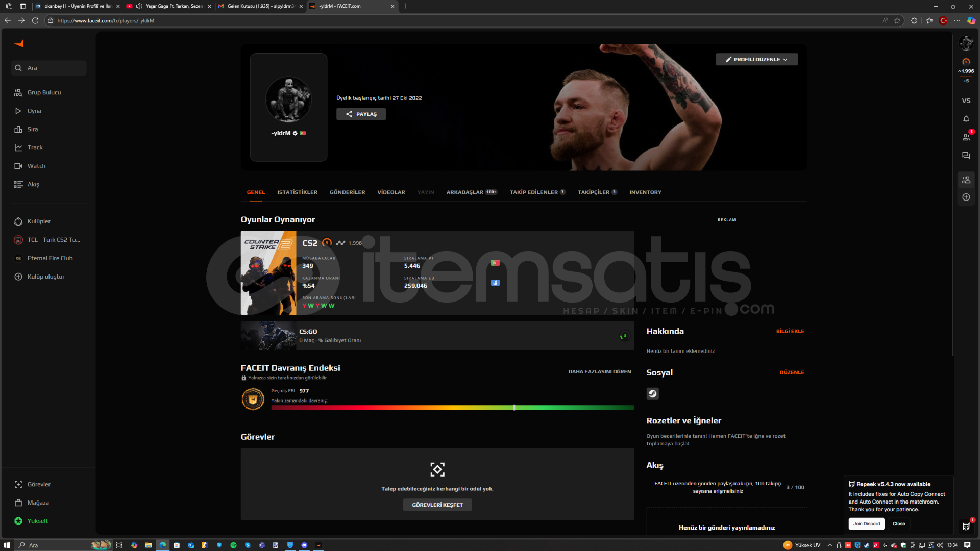The width and height of the screenshot is (980, 551).
Task: Click the FBI badge shield icon
Action: pos(253,399)
